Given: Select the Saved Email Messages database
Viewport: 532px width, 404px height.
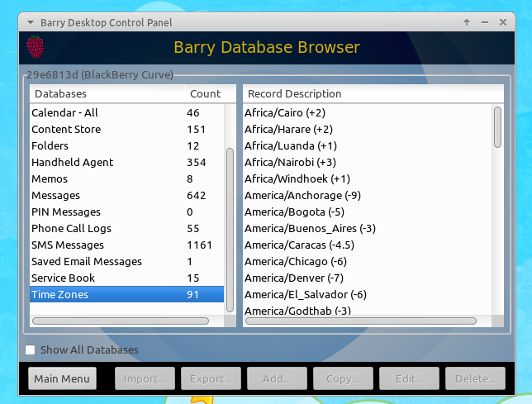Looking at the screenshot, I should pos(127,262).
